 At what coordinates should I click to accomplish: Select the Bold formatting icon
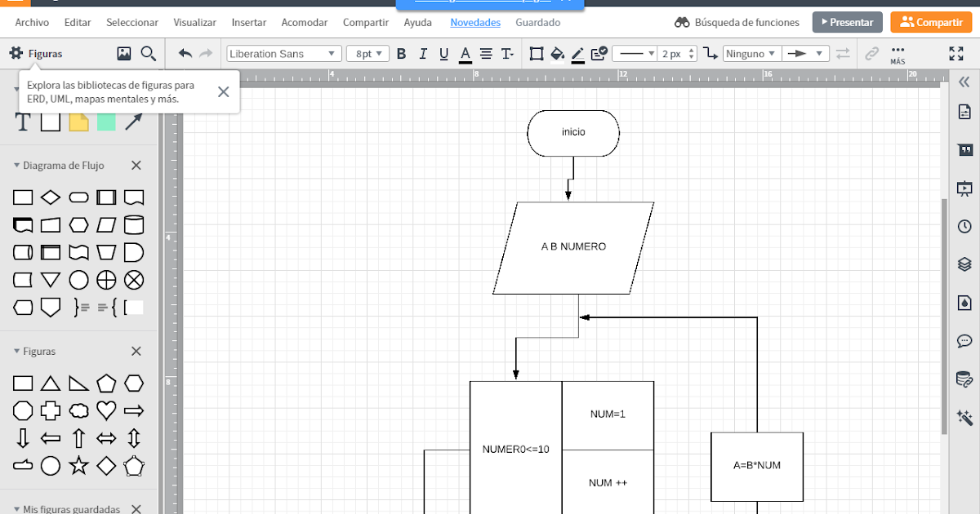coord(401,53)
